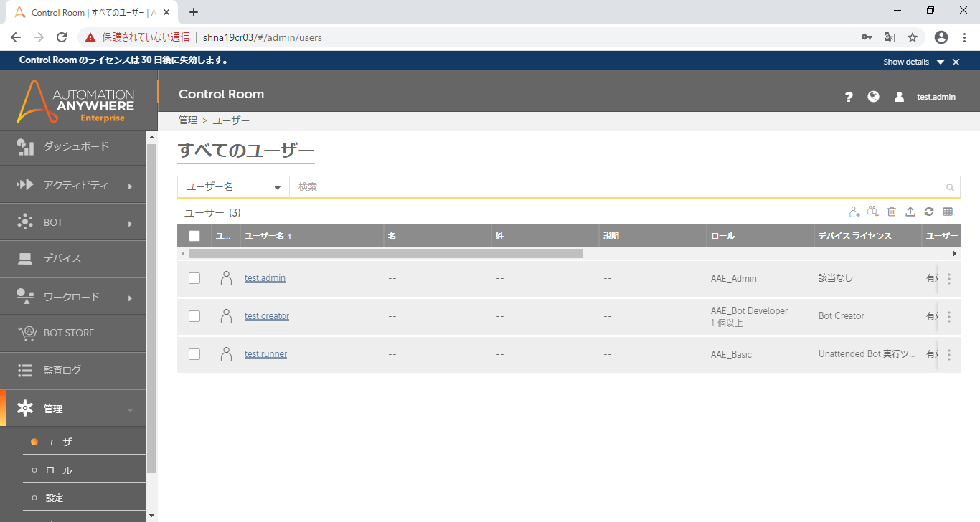Open デバイス in the sidebar
The image size is (980, 522).
72,258
